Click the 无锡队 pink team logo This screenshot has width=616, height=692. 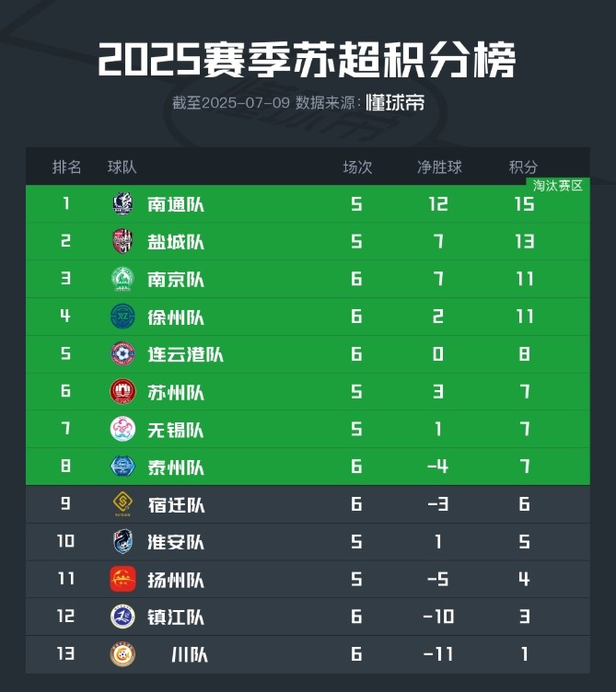[122, 430]
